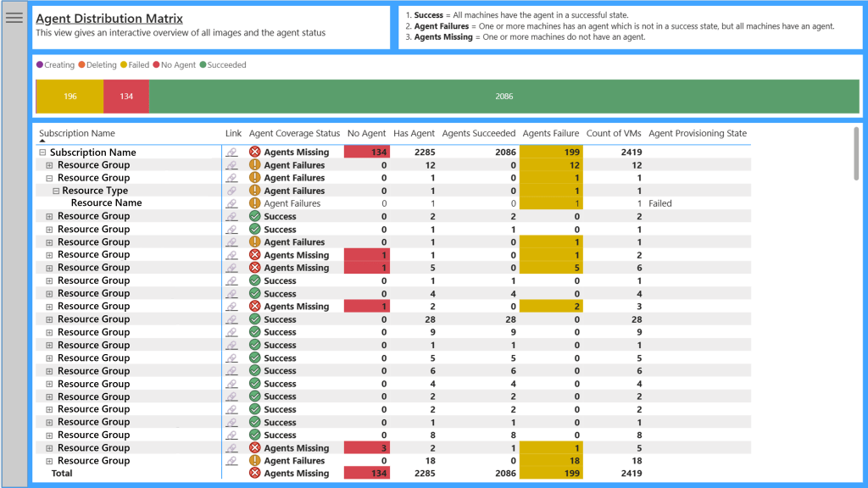This screenshot has height=488, width=868.
Task: Collapse the Subscription Name tree node
Action: click(42, 152)
